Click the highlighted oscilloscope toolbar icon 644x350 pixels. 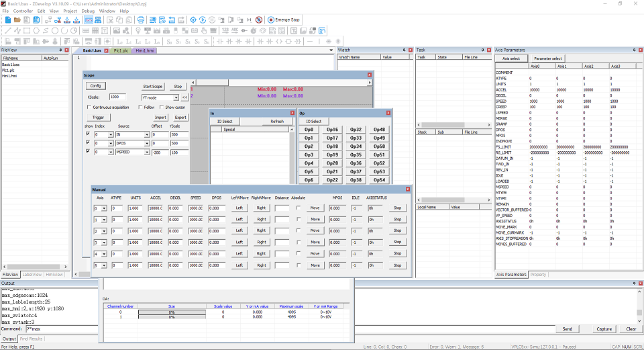click(89, 19)
